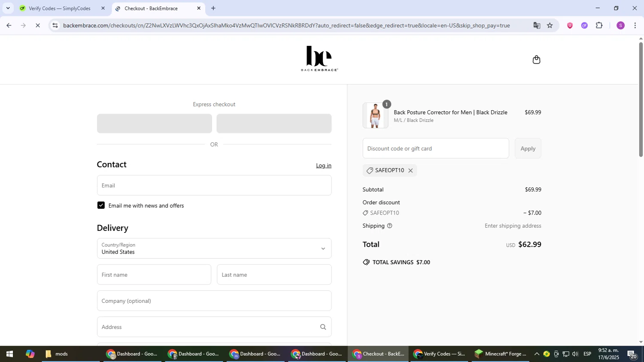Viewport: 644px width, 362px height.
Task: Open the Windows Start menu
Action: pos(9,354)
